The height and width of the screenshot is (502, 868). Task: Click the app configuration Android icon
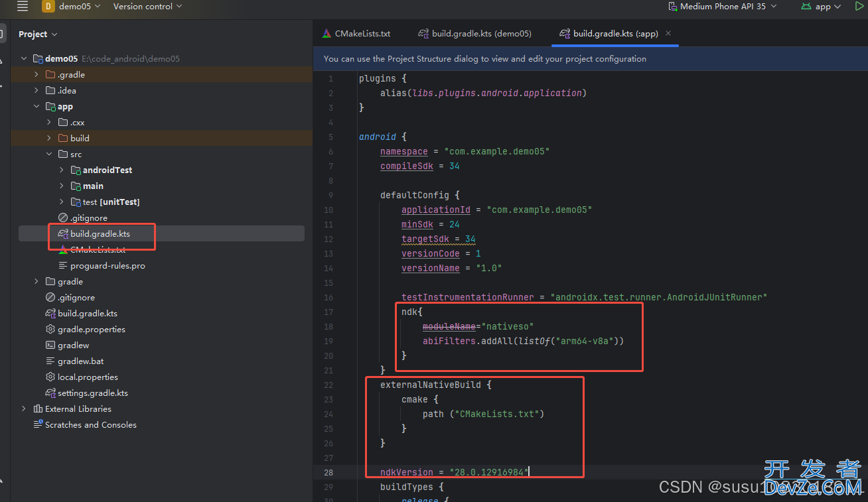[x=806, y=7]
